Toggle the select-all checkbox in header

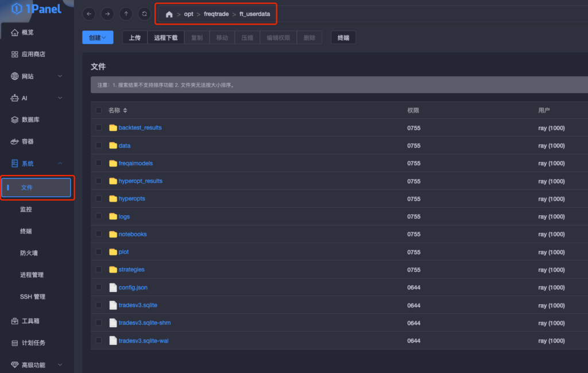point(99,110)
